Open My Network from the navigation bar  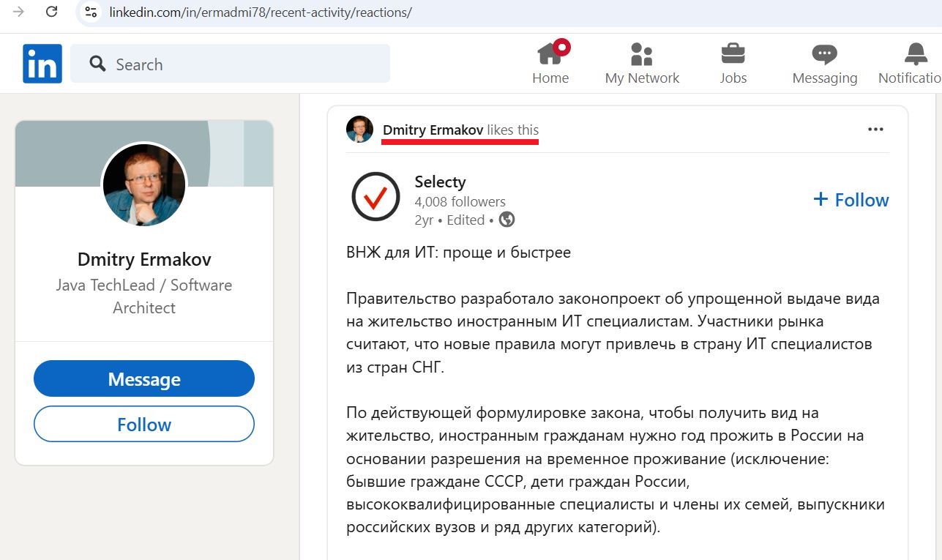642,64
